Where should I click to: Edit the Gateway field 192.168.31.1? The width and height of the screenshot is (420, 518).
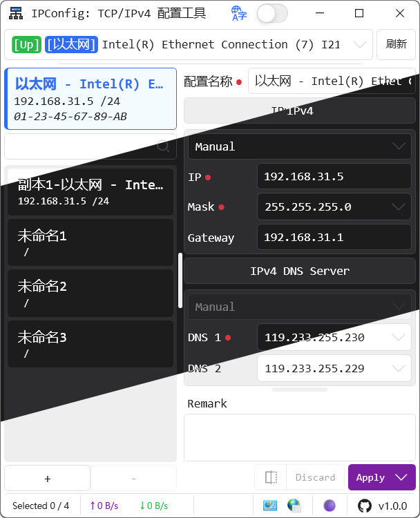(x=334, y=237)
